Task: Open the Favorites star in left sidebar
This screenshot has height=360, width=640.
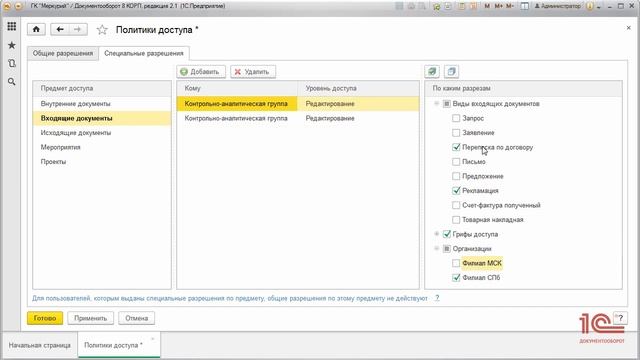Action: point(11,45)
